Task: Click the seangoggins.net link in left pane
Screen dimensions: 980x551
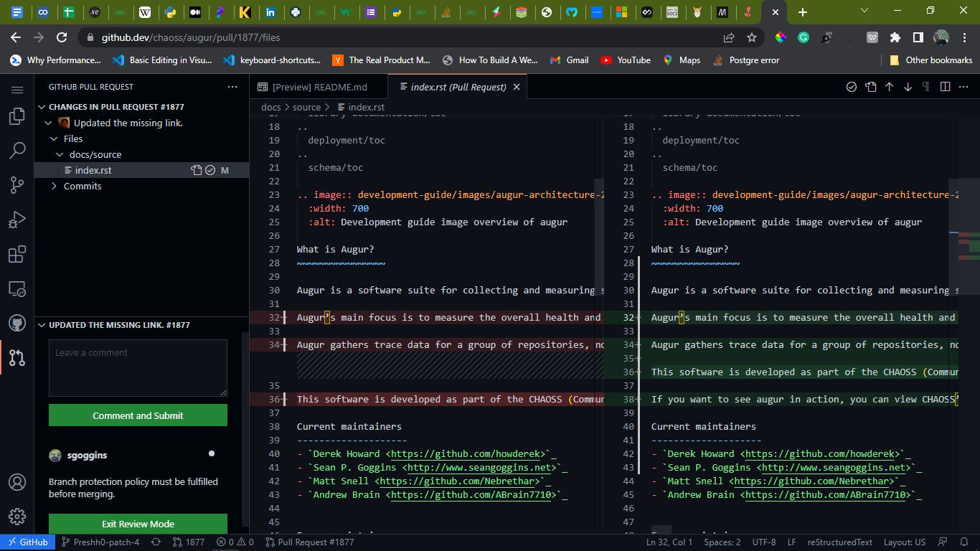Action: 481,468
